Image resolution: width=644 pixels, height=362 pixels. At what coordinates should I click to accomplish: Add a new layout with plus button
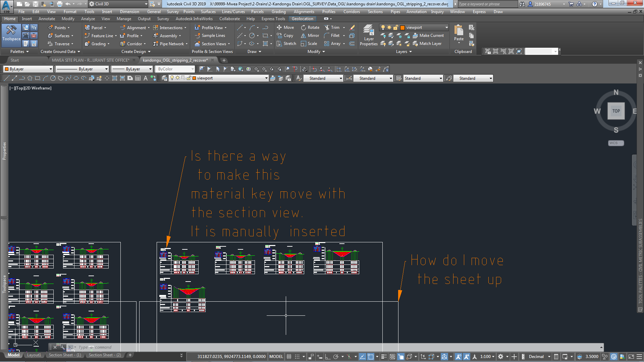click(x=130, y=355)
